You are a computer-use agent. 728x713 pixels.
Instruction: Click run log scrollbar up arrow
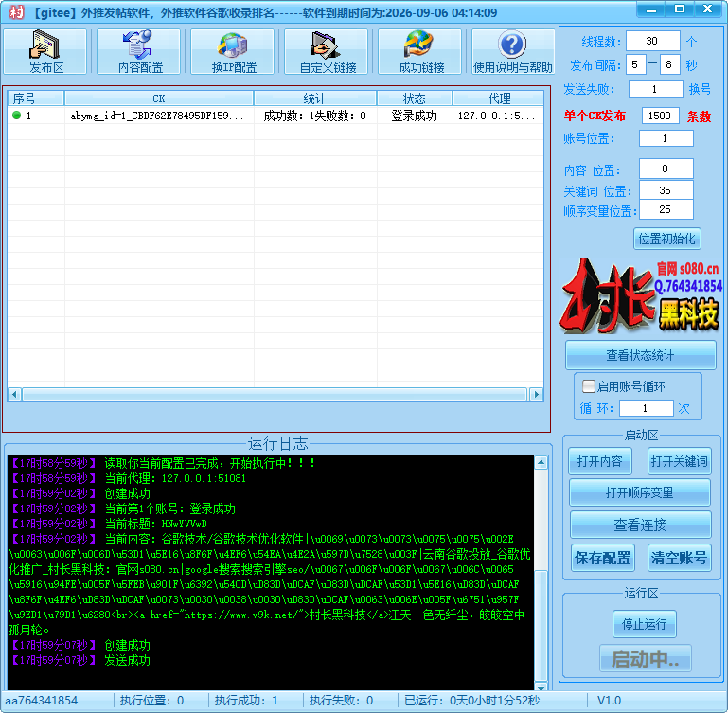click(x=541, y=462)
